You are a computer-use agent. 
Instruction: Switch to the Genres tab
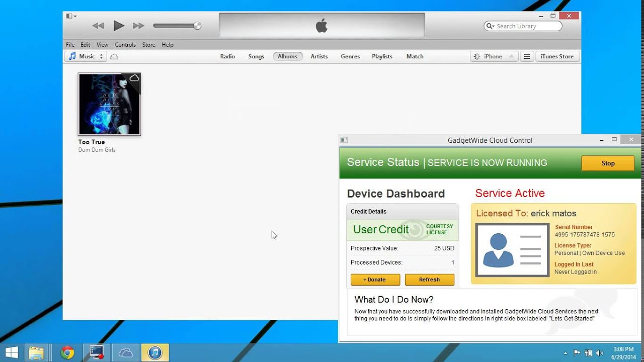[350, 56]
